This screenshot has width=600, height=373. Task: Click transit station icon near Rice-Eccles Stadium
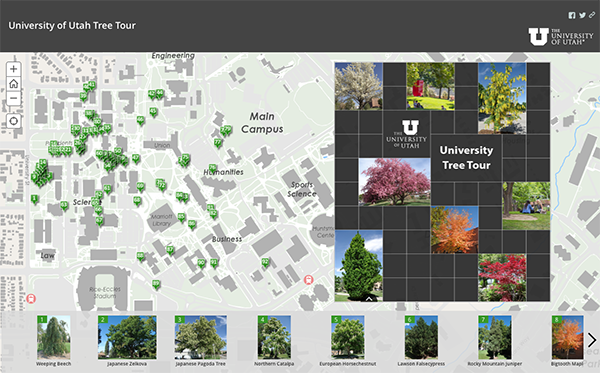(31, 298)
